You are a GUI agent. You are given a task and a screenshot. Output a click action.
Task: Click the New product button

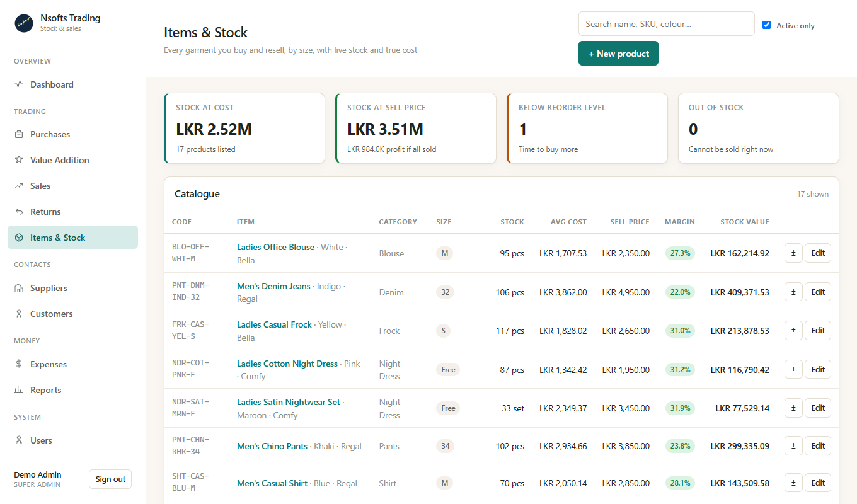618,54
